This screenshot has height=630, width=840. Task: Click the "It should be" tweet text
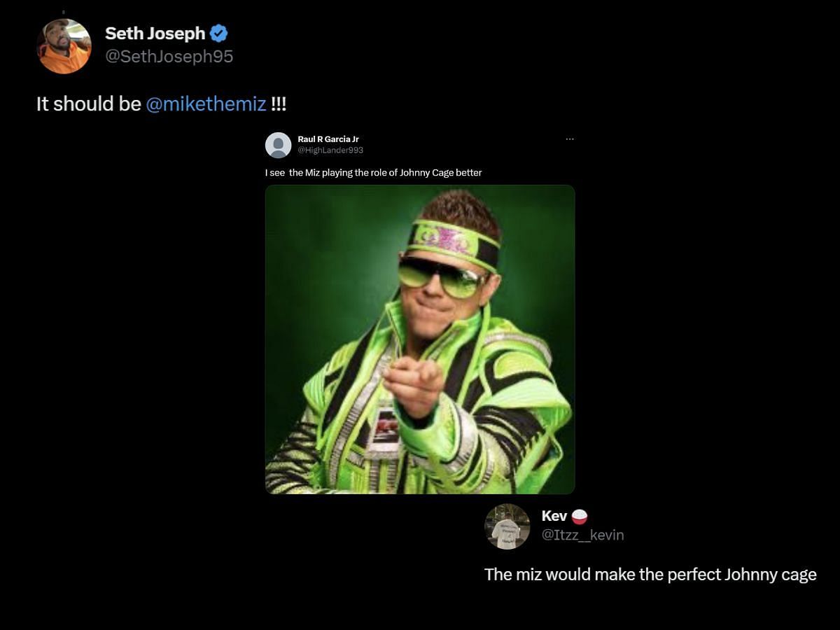tap(89, 104)
